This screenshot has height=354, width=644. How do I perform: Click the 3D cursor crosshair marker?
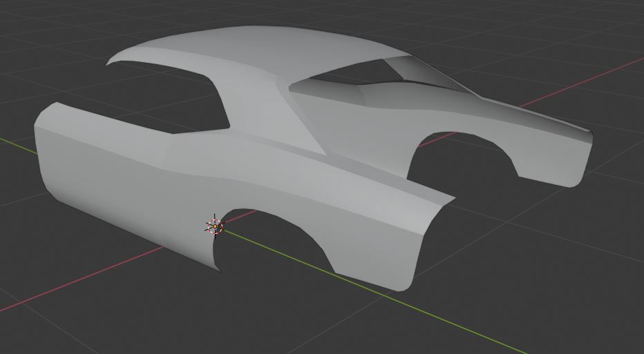tap(215, 226)
